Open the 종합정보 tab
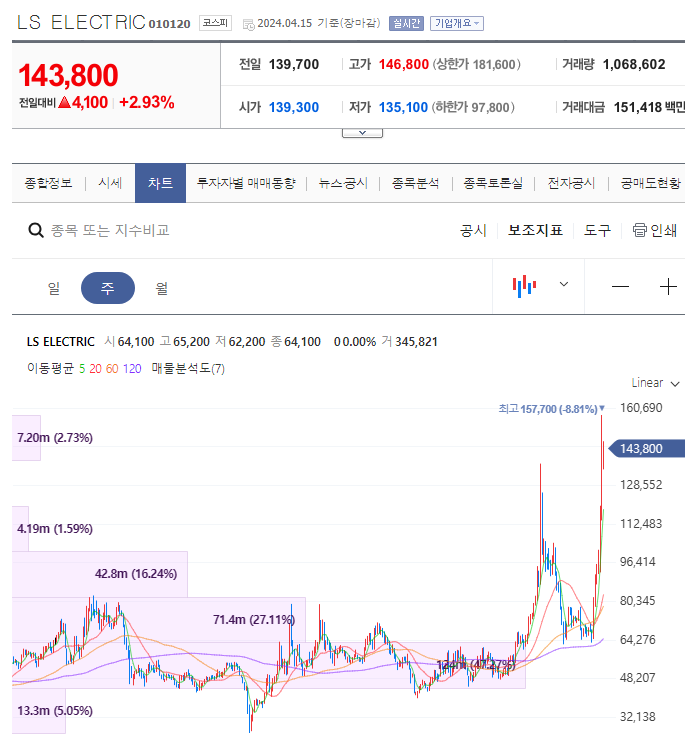Image resolution: width=685 pixels, height=734 pixels. pyautogui.click(x=48, y=183)
